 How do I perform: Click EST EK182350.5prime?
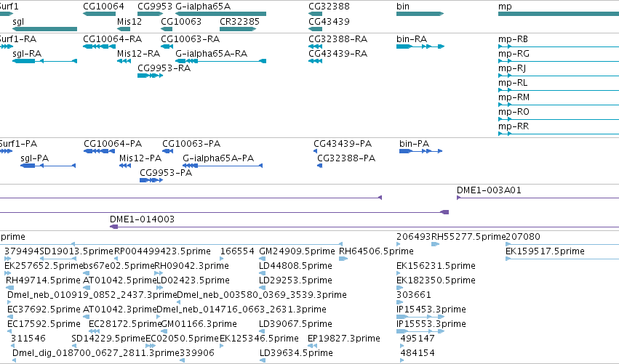[x=436, y=280]
